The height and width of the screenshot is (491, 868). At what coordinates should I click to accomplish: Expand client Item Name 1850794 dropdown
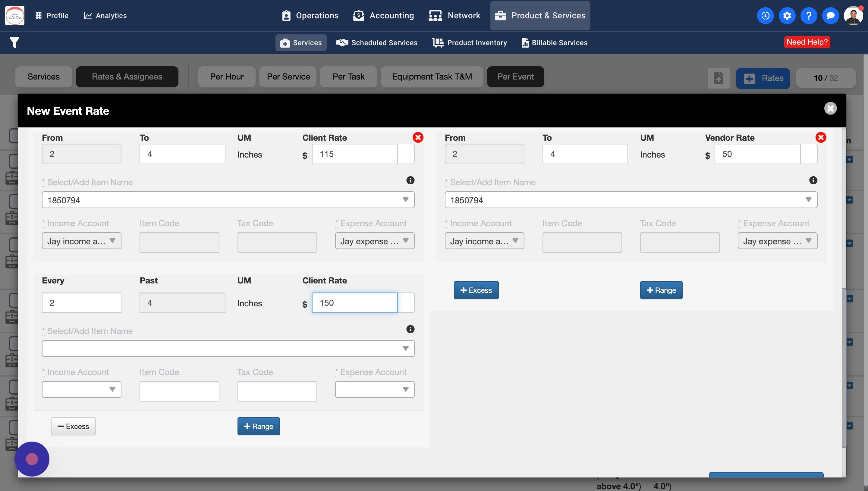(405, 200)
